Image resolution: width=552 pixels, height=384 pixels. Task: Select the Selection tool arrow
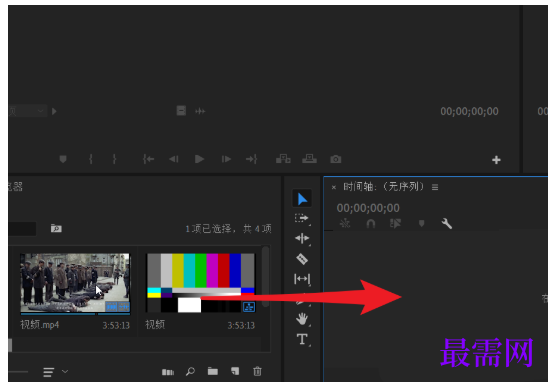pyautogui.click(x=302, y=199)
